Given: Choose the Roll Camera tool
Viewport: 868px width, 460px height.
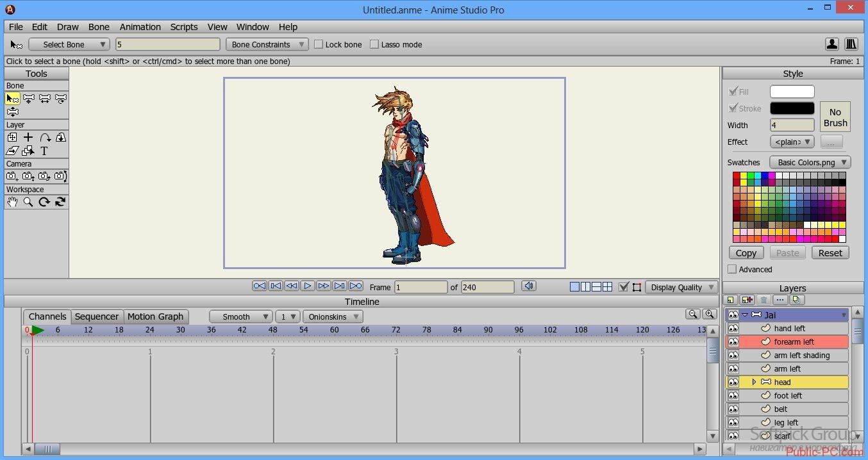Looking at the screenshot, I should [44, 176].
